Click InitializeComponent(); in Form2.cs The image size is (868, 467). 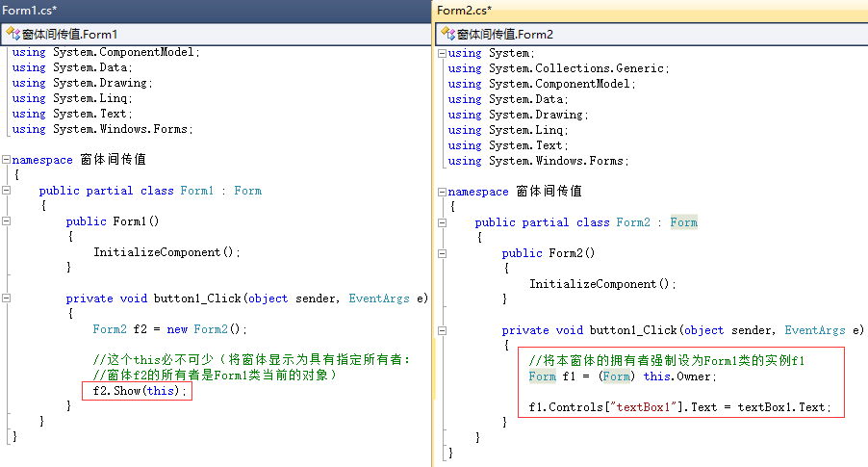pyautogui.click(x=602, y=284)
